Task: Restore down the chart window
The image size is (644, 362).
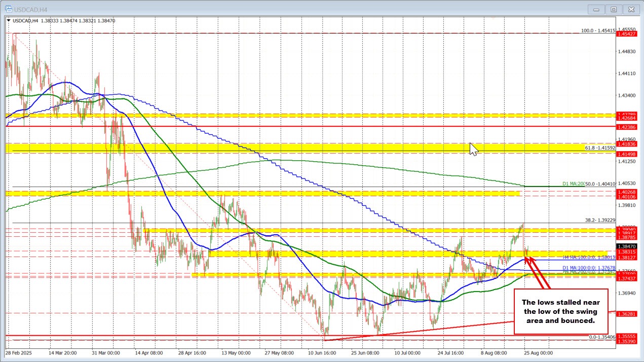Action: click(x=614, y=9)
